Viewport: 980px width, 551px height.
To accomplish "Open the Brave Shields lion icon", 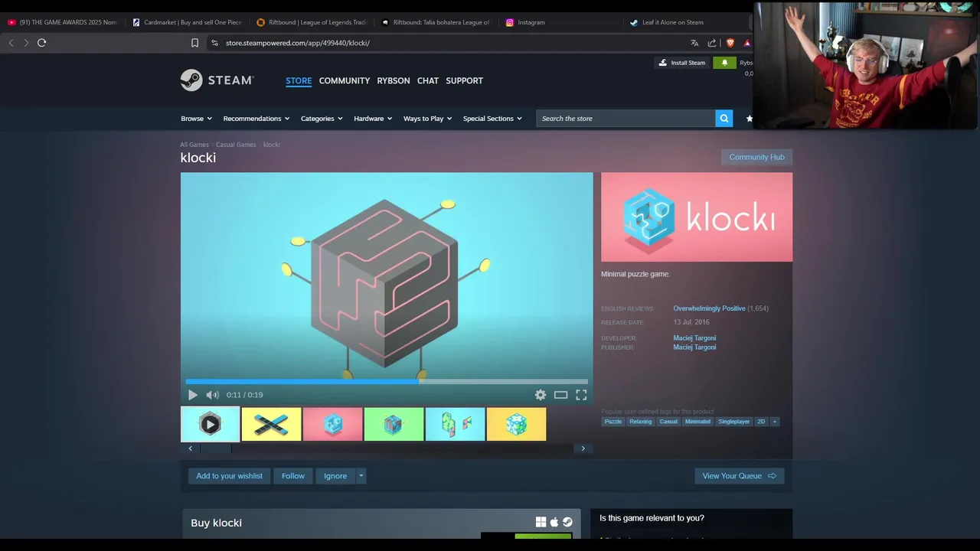I will click(x=730, y=43).
